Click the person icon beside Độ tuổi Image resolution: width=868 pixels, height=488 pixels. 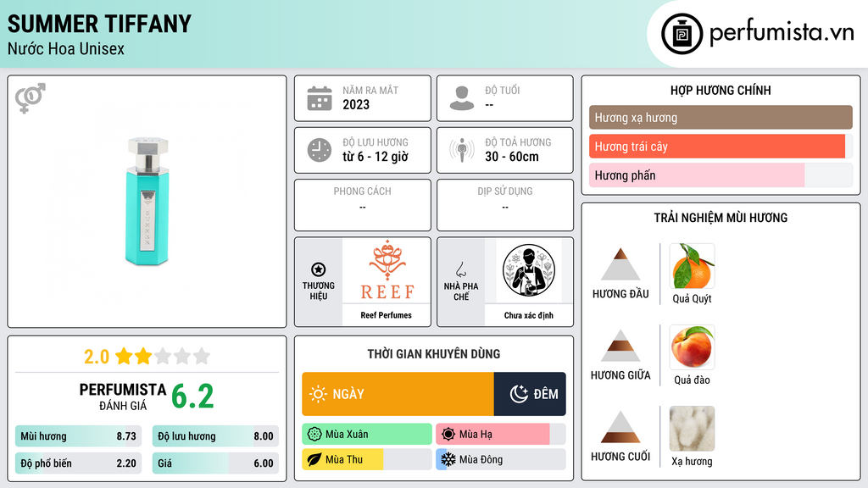tap(462, 98)
